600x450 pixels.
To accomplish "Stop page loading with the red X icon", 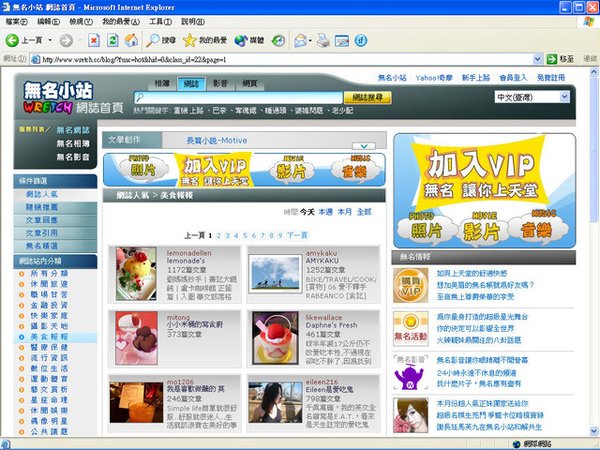I will click(94, 40).
